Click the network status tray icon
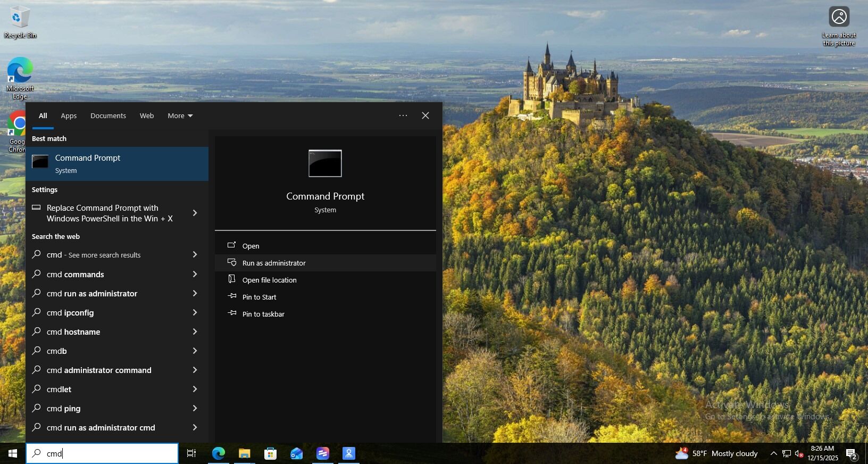 [x=786, y=453]
